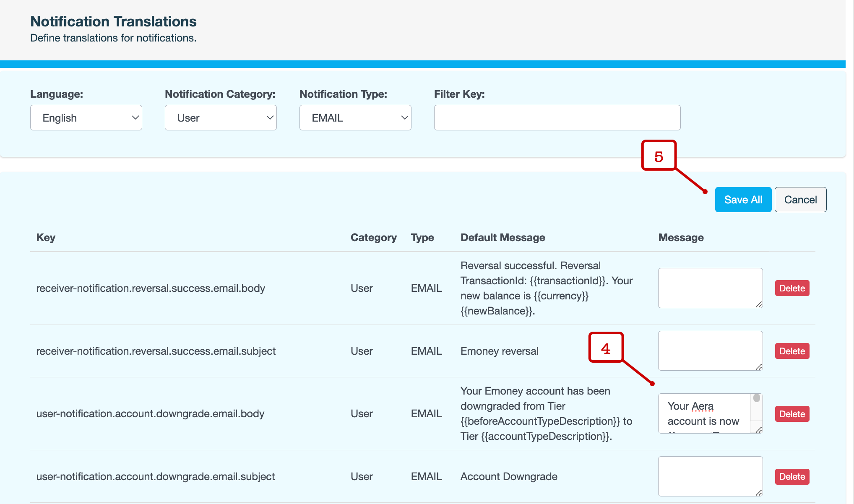Click resize handle of Account Downgrade textarea
Viewport: 854px width, 504px height.
pyautogui.click(x=759, y=493)
